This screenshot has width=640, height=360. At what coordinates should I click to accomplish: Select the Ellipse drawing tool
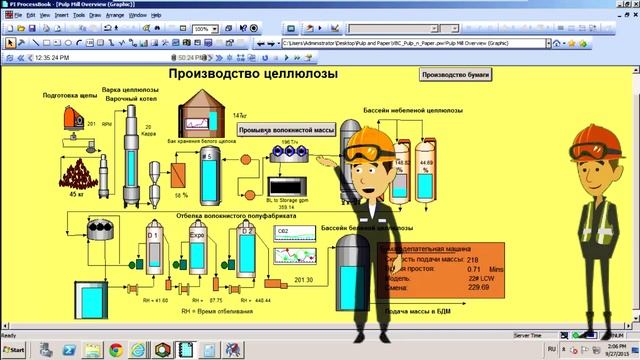[x=68, y=43]
